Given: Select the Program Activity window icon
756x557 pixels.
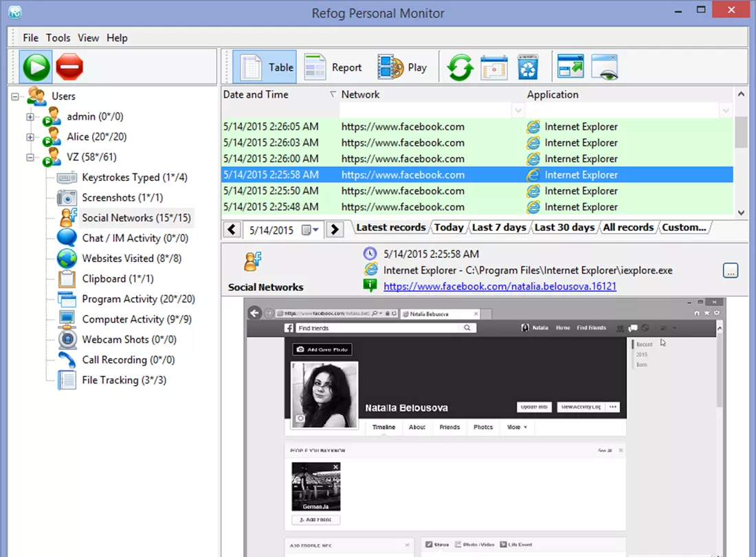Looking at the screenshot, I should 67,299.
